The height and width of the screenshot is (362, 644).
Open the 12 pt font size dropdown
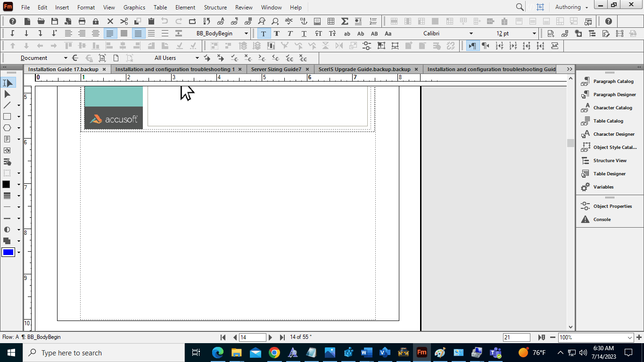(x=535, y=33)
